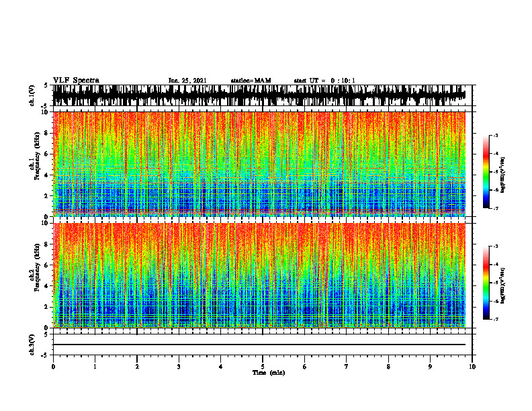532x411 pixels.
Task: Click the ch.1 "Frequency (kHz)" axis label
Action: click(x=37, y=156)
